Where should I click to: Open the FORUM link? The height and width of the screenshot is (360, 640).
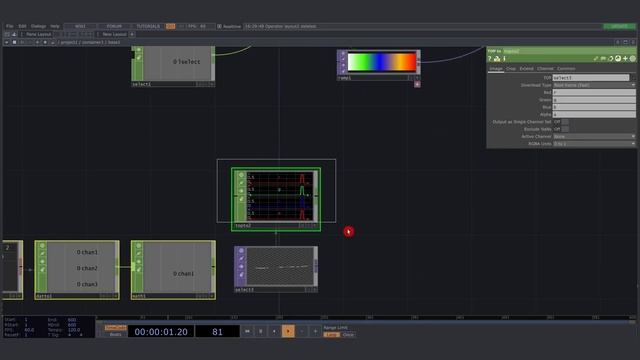[114, 26]
